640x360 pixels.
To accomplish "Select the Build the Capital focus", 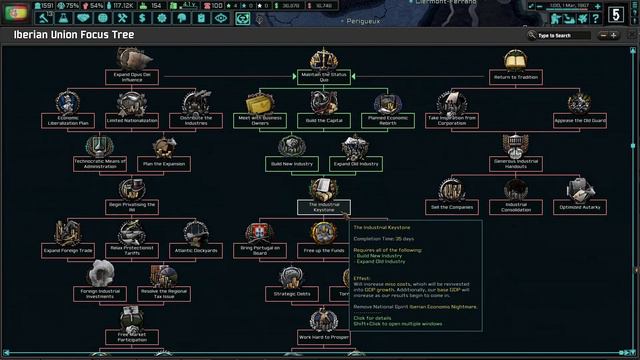I will [x=324, y=120].
